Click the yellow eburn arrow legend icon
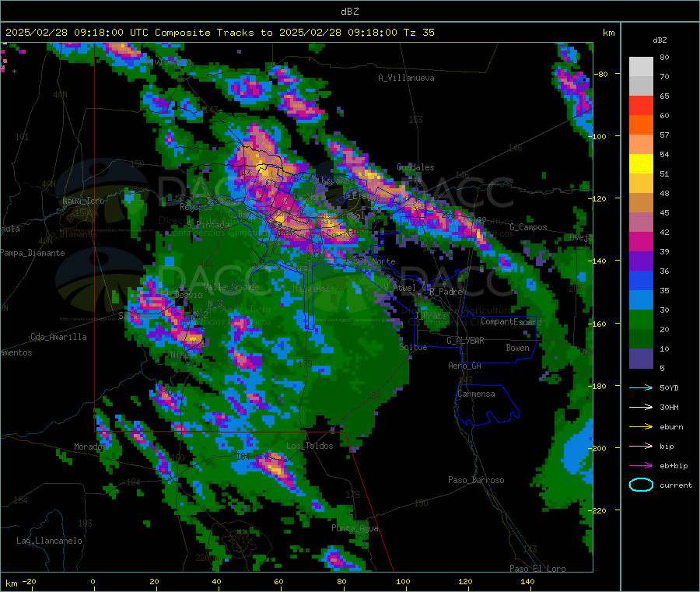Viewport: 700px width, 592px height. pos(641,427)
